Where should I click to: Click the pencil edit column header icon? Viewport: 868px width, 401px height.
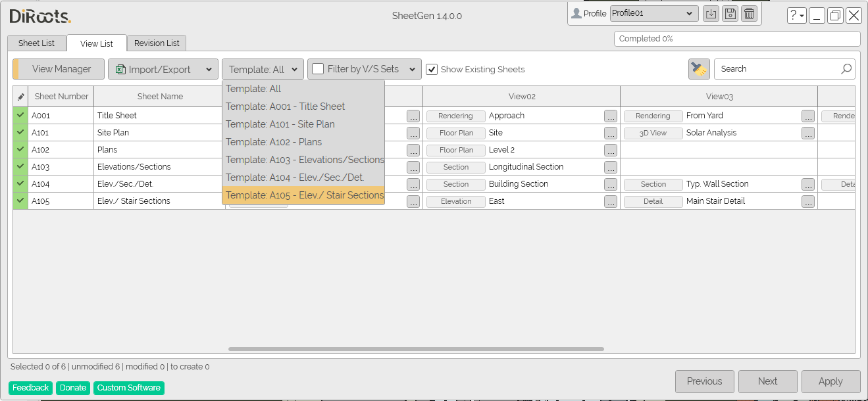click(x=20, y=97)
